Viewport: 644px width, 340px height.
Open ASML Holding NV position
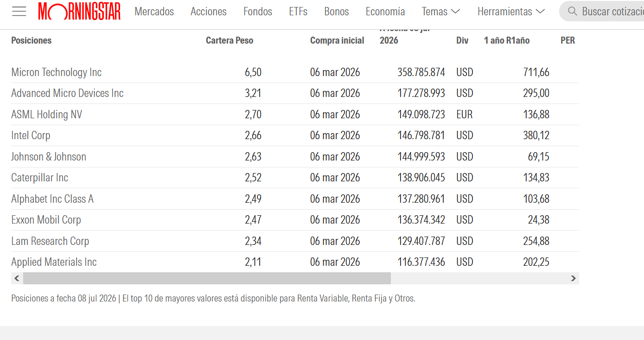pos(47,115)
